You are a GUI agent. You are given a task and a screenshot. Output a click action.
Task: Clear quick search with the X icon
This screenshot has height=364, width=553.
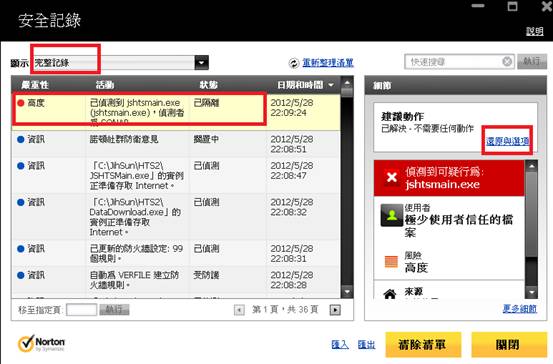pyautogui.click(x=507, y=62)
